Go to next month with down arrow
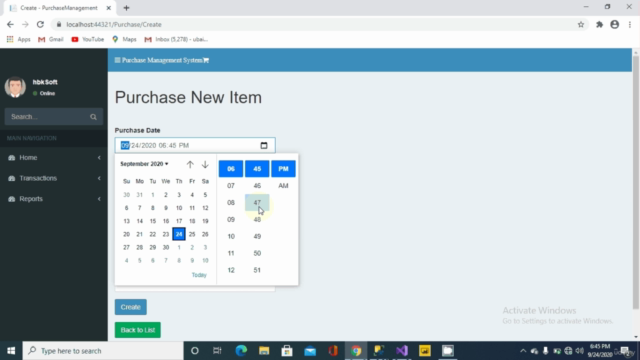 point(205,164)
